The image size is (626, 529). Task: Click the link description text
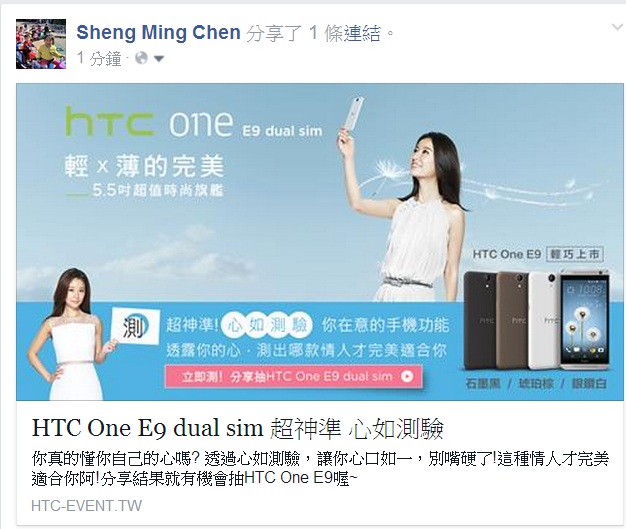tap(320, 469)
